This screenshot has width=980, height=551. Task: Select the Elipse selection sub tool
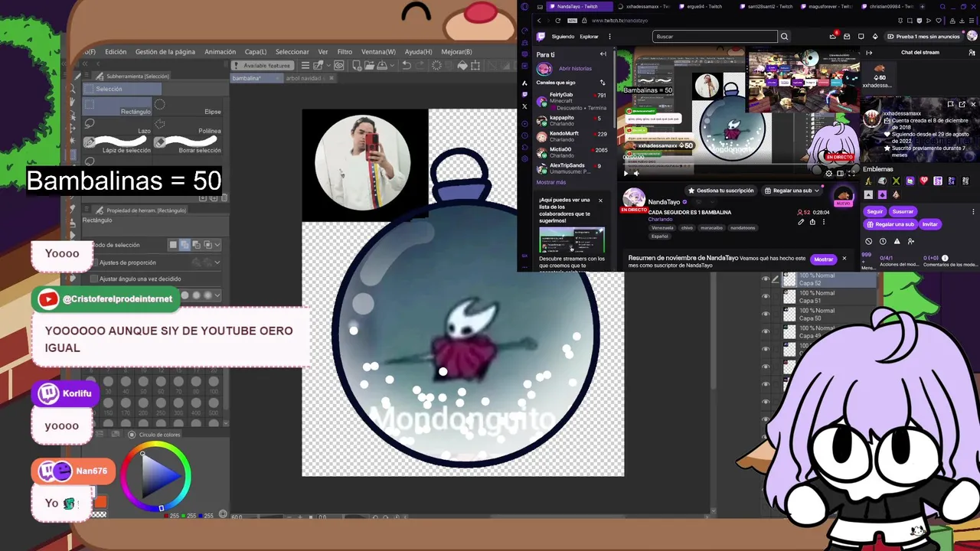[x=189, y=106]
